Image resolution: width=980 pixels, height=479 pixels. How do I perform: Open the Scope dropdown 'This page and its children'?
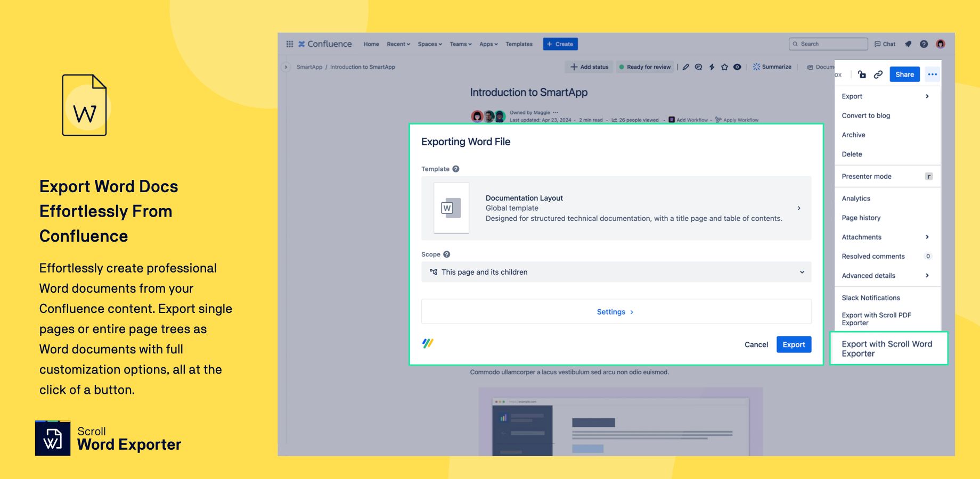(x=616, y=272)
